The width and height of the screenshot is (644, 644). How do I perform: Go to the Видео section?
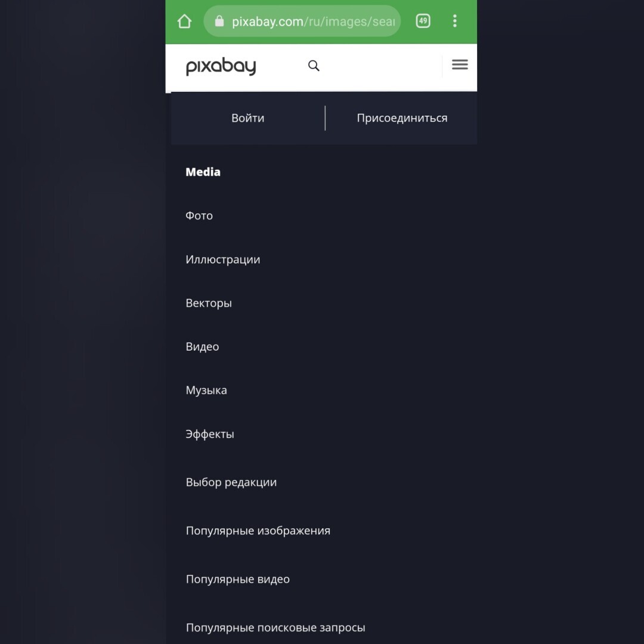(x=202, y=346)
